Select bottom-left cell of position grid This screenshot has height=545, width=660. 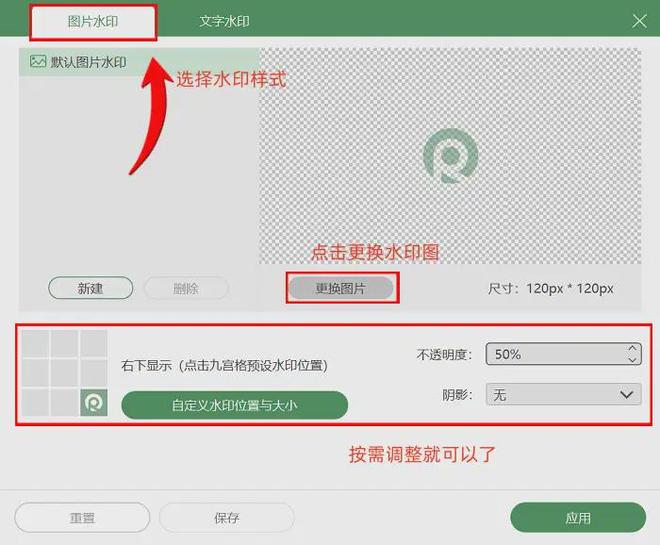[x=35, y=403]
